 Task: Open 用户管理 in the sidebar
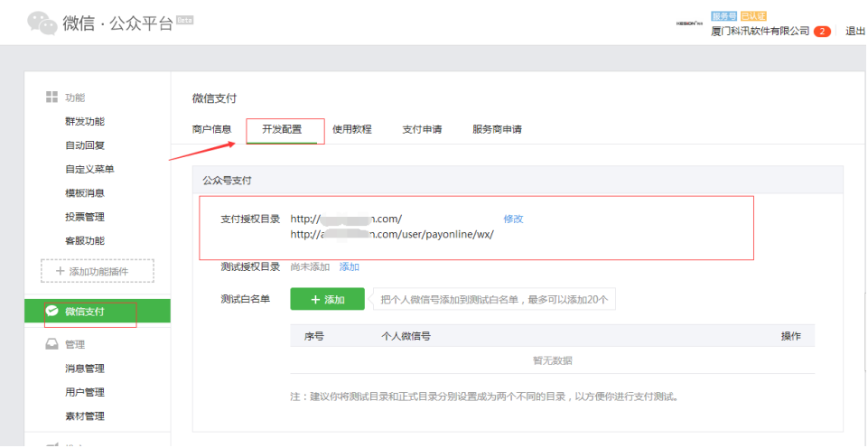[85, 392]
